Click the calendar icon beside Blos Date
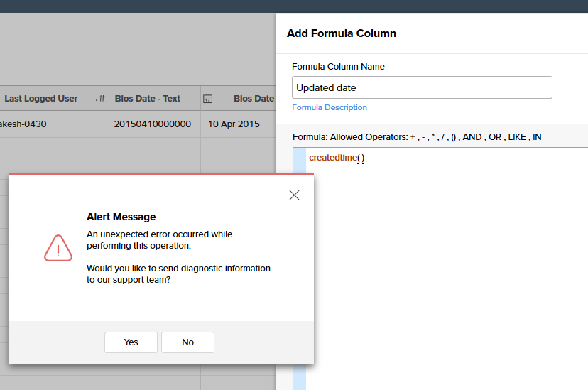The image size is (588, 390). tap(208, 99)
